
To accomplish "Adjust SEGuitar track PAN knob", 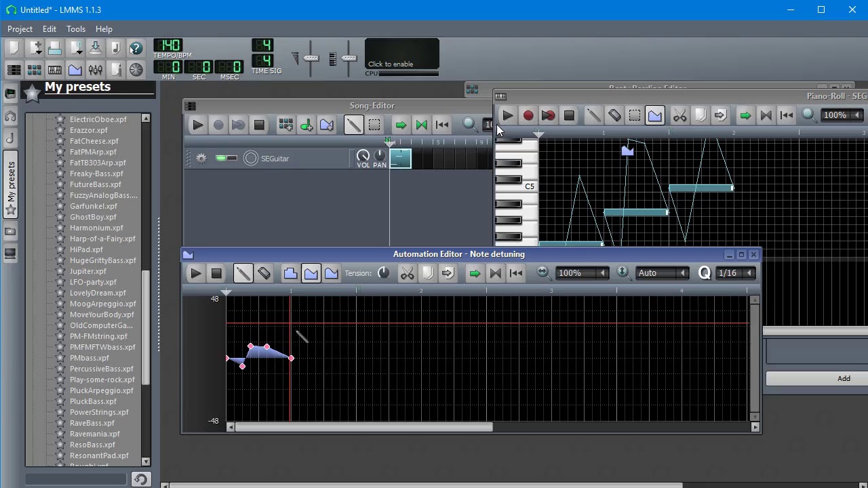I will 380,156.
